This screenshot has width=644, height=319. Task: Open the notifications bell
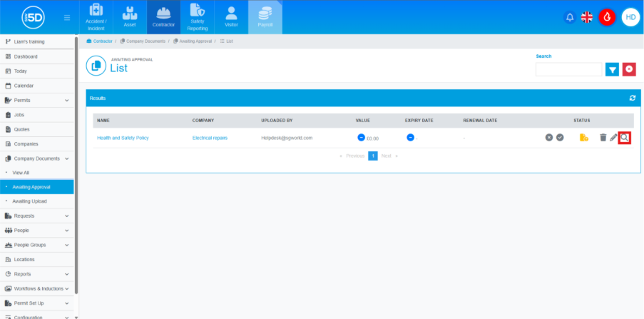[x=570, y=17]
